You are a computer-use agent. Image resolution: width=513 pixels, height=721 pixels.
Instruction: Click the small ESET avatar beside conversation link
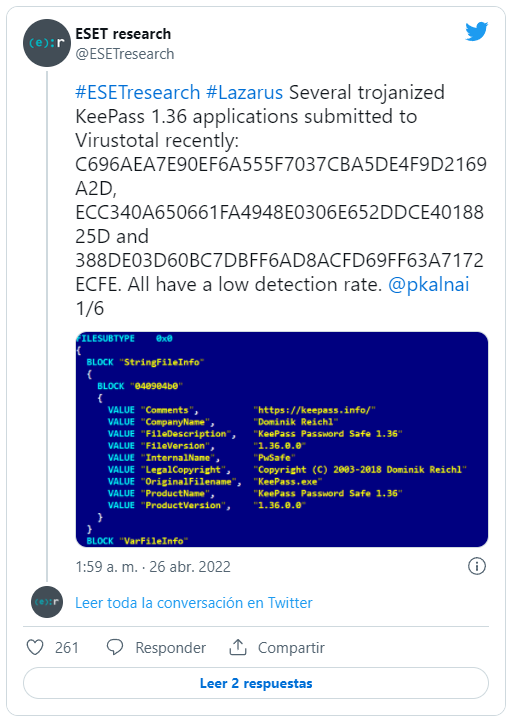pos(47,602)
